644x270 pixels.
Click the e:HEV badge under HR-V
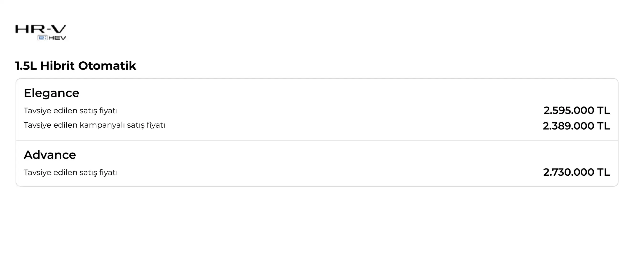tap(52, 38)
